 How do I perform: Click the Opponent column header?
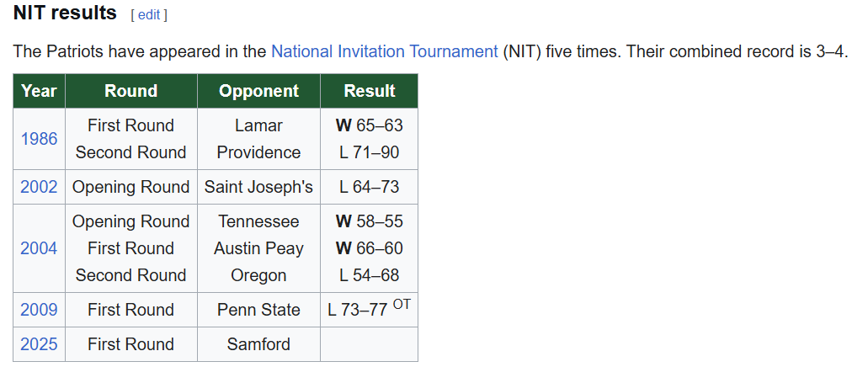click(x=258, y=91)
